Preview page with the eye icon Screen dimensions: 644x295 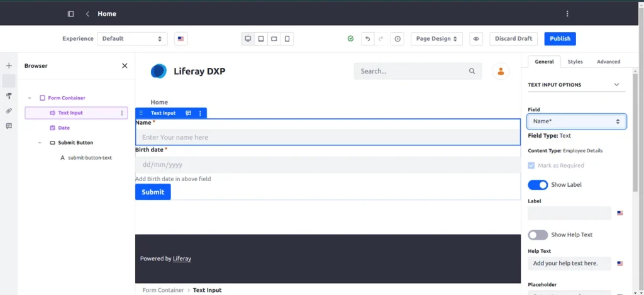pos(476,38)
